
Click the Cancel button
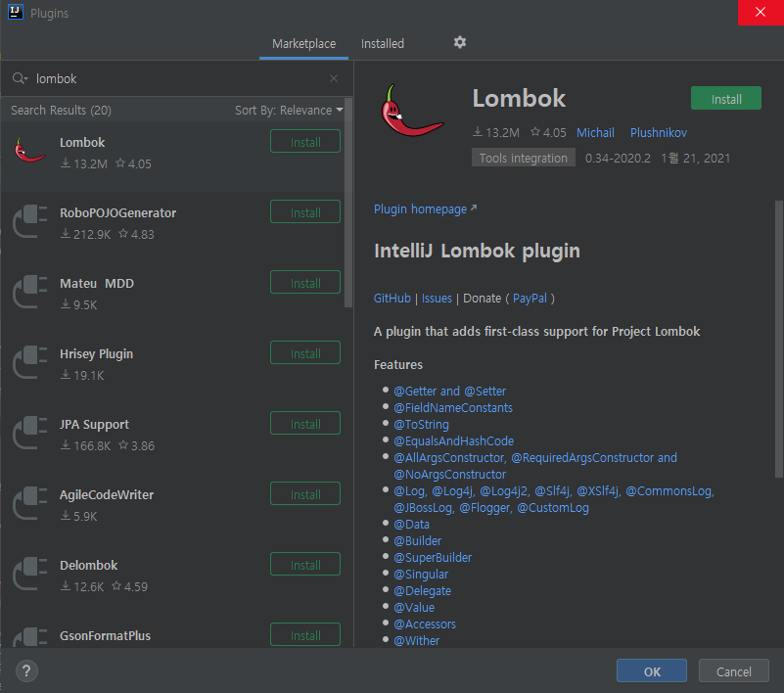click(733, 671)
